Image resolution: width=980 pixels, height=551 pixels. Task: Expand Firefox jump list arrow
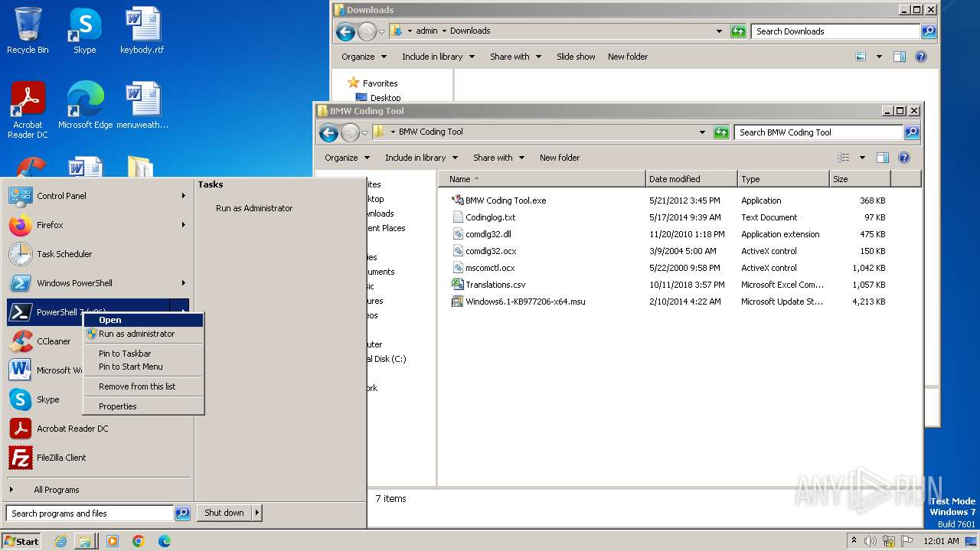184,225
